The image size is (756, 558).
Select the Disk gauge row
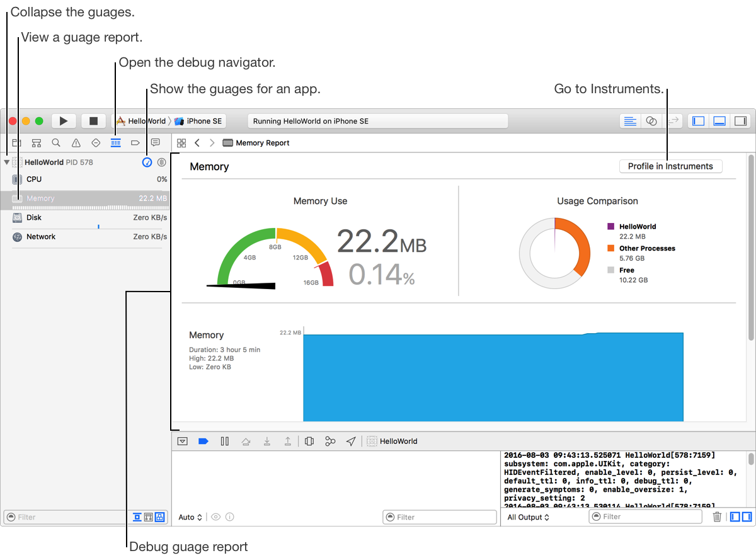(86, 218)
